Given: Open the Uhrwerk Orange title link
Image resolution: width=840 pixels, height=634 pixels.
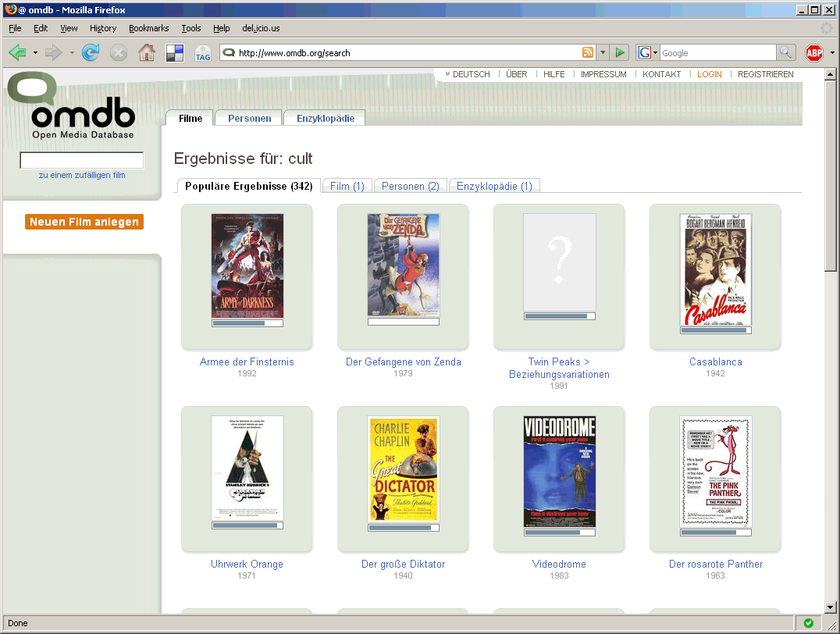Looking at the screenshot, I should 247,564.
